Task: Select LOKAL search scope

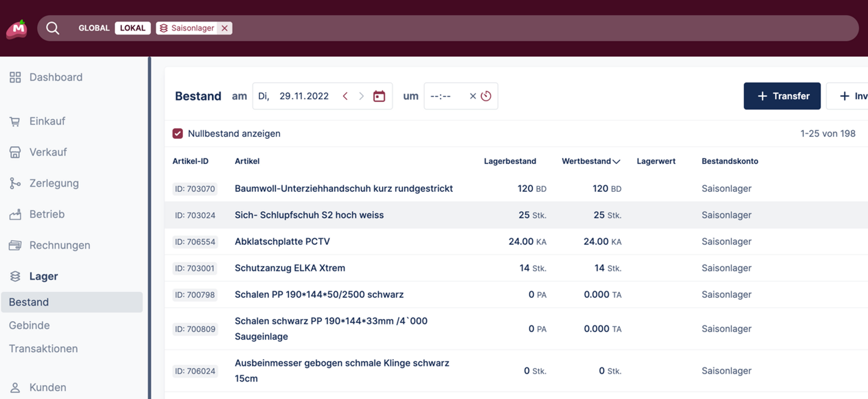Action: pyautogui.click(x=132, y=28)
